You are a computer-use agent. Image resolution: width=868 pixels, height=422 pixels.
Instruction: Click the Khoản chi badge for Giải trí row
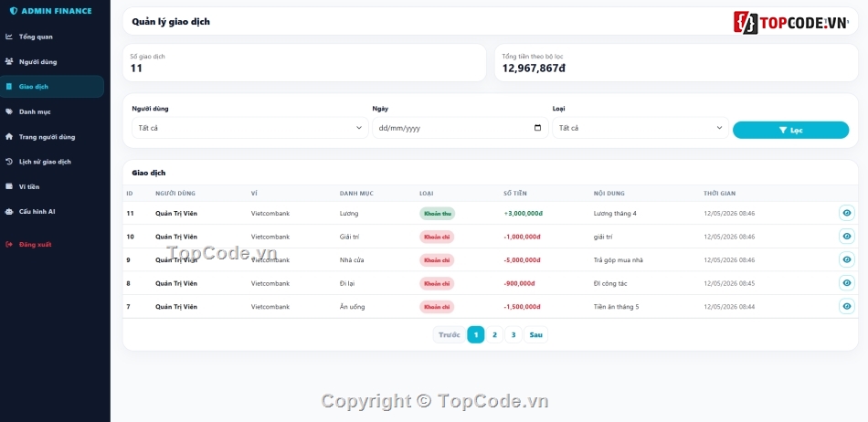(437, 237)
